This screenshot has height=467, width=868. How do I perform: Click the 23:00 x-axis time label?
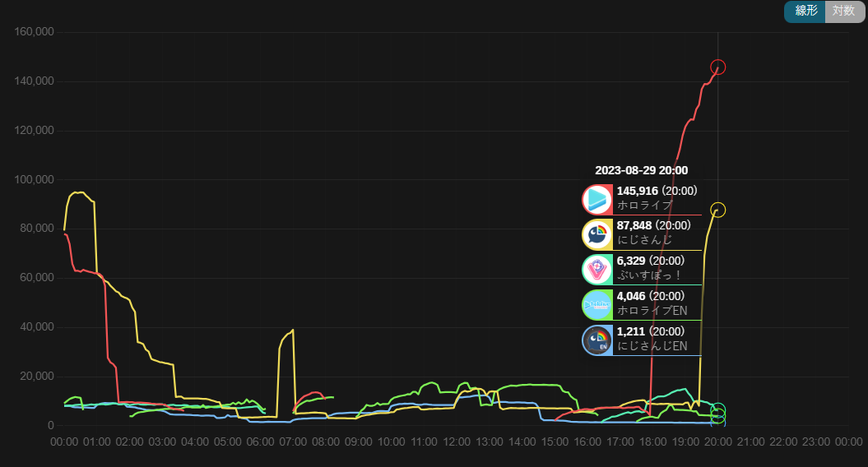coord(816,442)
